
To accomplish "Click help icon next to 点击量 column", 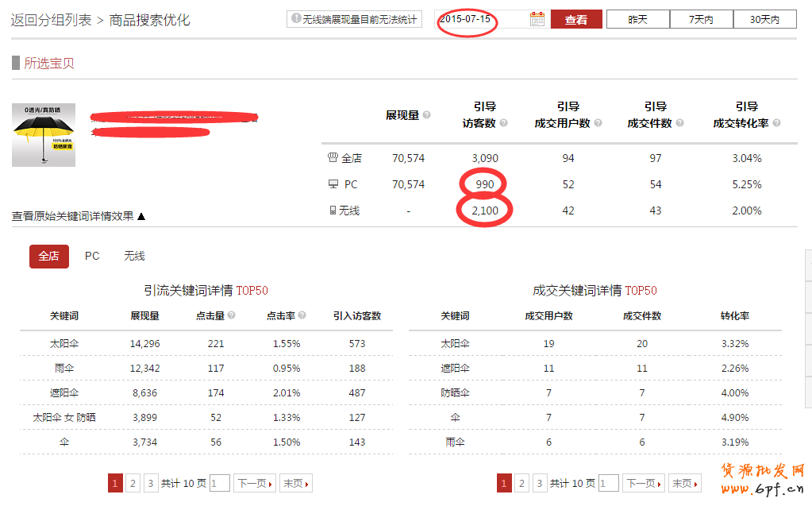I will coord(232,315).
